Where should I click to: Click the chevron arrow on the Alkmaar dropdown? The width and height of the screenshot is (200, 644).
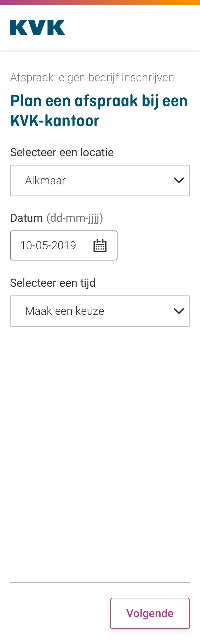(179, 181)
